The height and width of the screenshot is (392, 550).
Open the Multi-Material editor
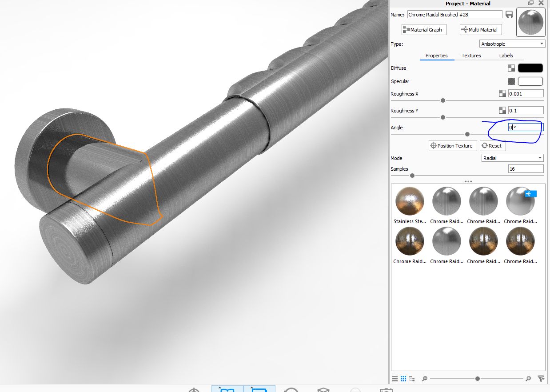coord(480,29)
